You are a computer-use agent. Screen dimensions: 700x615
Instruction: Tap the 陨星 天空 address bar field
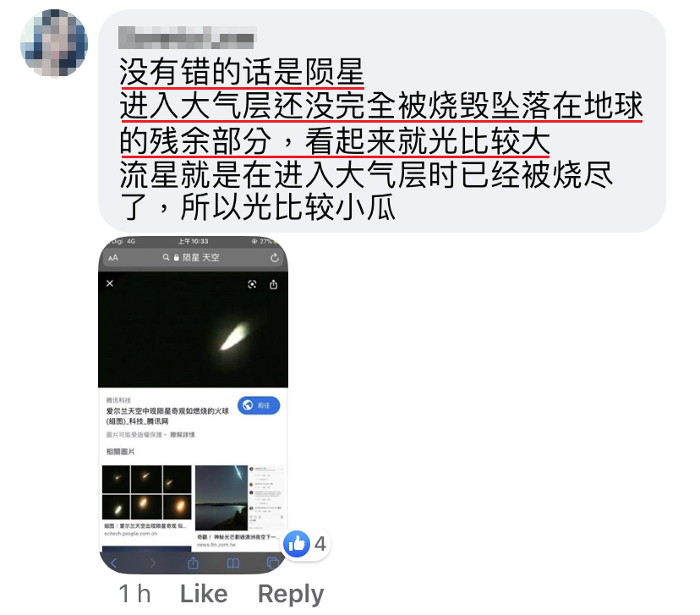point(193,258)
